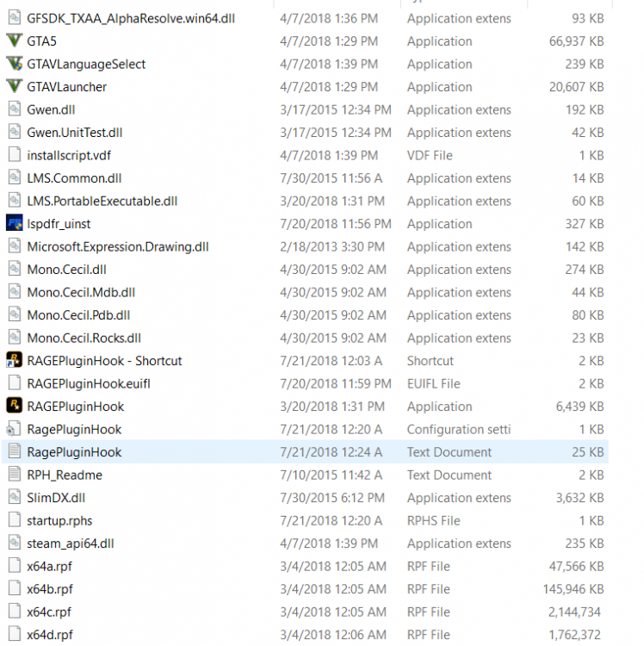The image size is (644, 646).
Task: Click the Mono.Cecil.Mdb.dll file icon
Action: 15,292
